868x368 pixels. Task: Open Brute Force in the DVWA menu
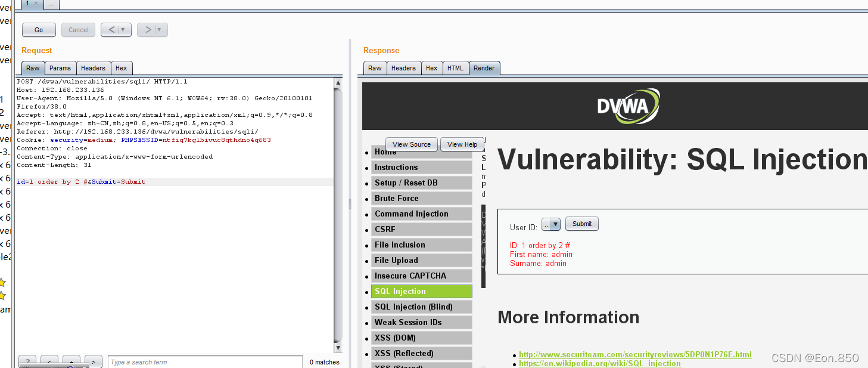[421, 198]
